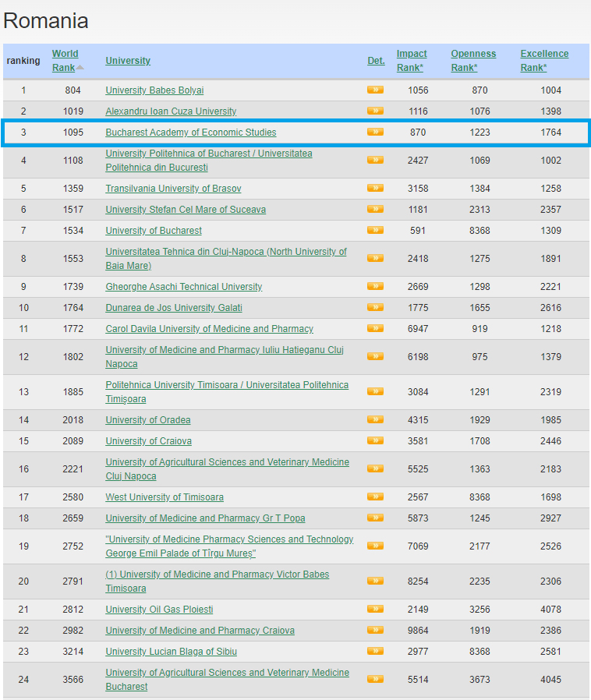Open University of Medicine and Pharmacy Craiova link
591x700 pixels.
coord(200,631)
